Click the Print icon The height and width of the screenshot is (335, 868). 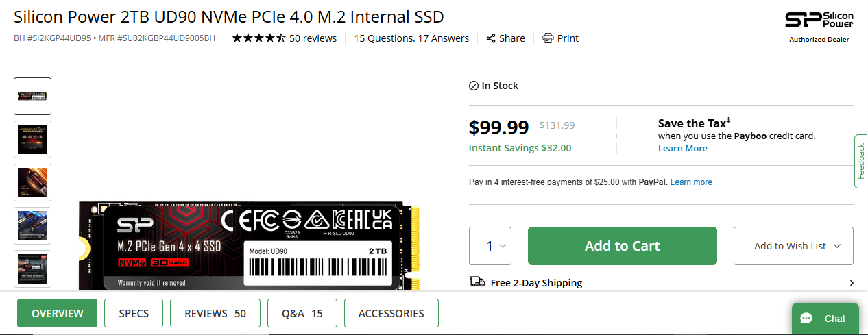pos(548,38)
